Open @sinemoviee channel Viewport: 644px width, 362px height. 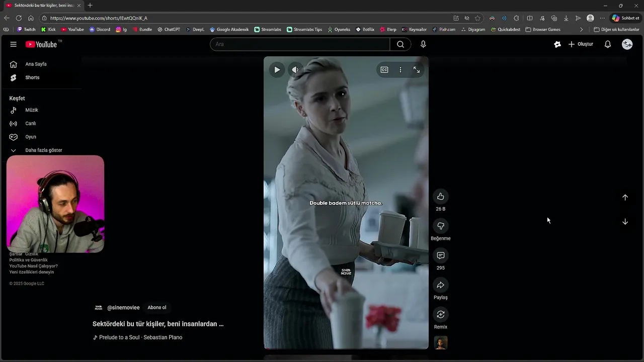[123, 308]
